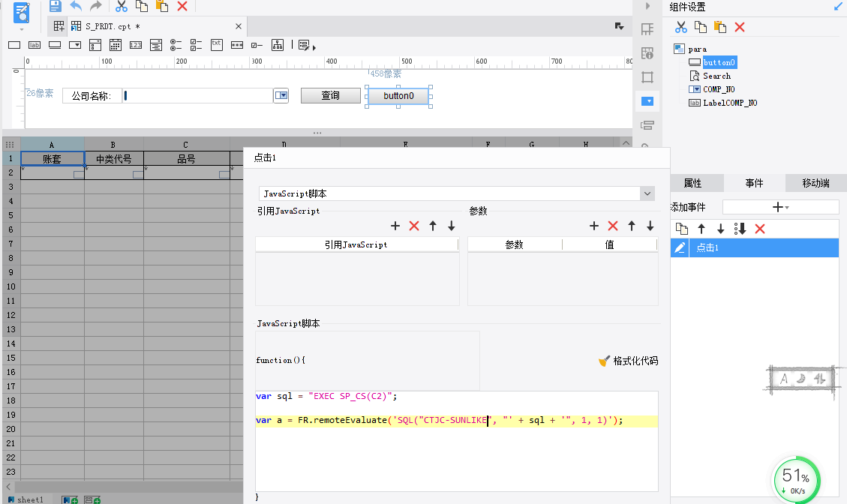Click inside the JavaScript code editor
This screenshot has height=504, width=847.
456,441
